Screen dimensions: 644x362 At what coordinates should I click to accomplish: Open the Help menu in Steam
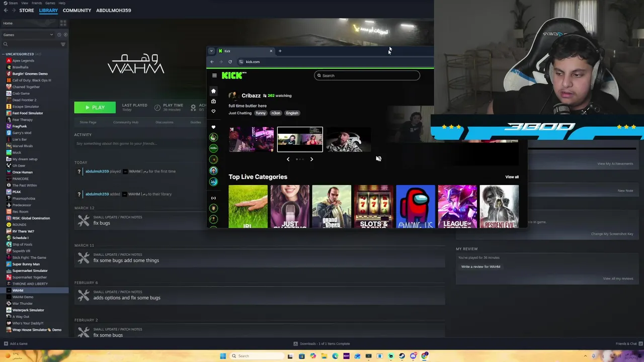coord(62,3)
